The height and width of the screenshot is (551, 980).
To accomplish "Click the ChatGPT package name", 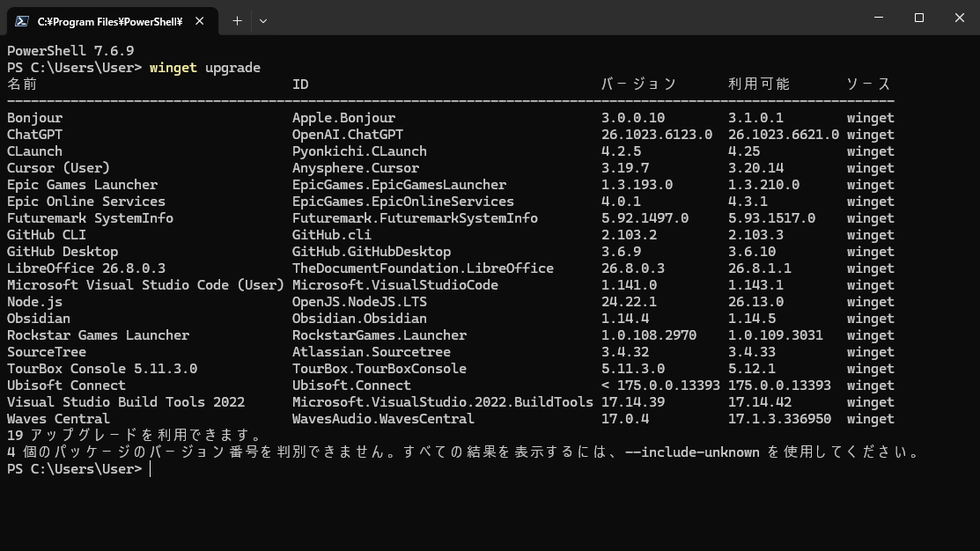I will tap(34, 135).
